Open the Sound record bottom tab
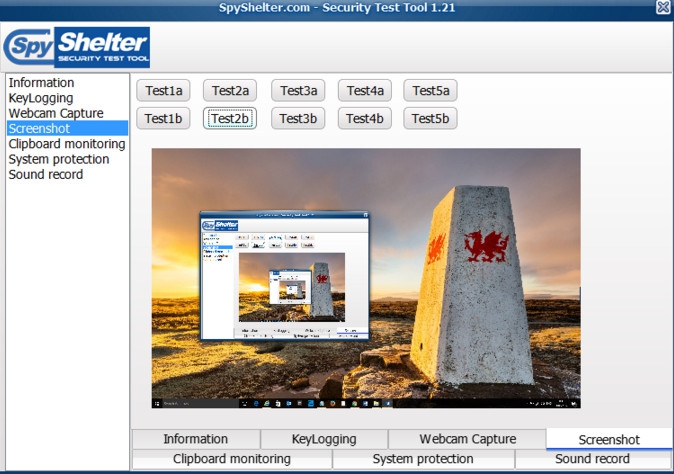 (593, 459)
